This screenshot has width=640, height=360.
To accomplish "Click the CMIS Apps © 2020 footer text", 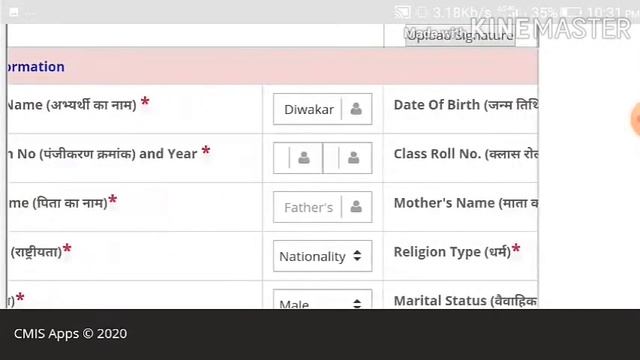I will point(70,333).
